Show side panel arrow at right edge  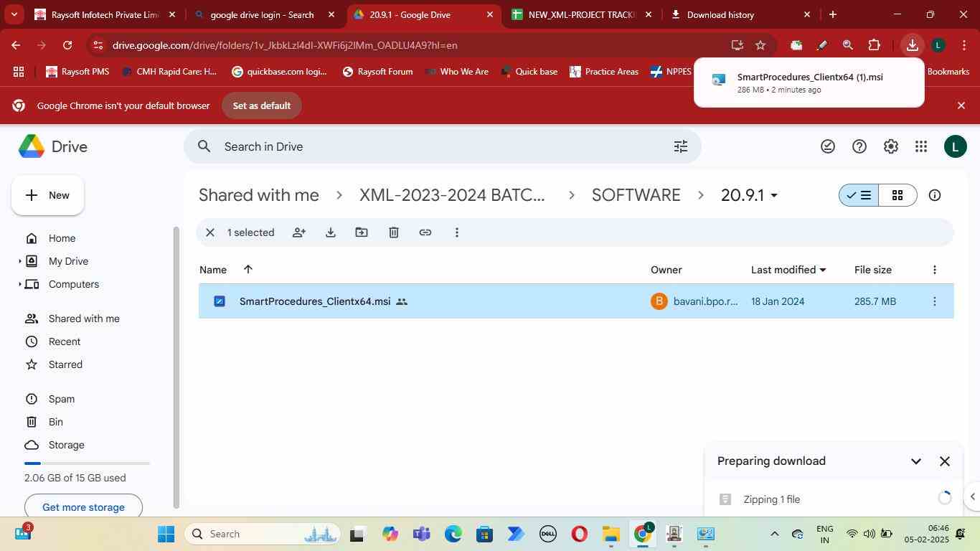tap(973, 496)
